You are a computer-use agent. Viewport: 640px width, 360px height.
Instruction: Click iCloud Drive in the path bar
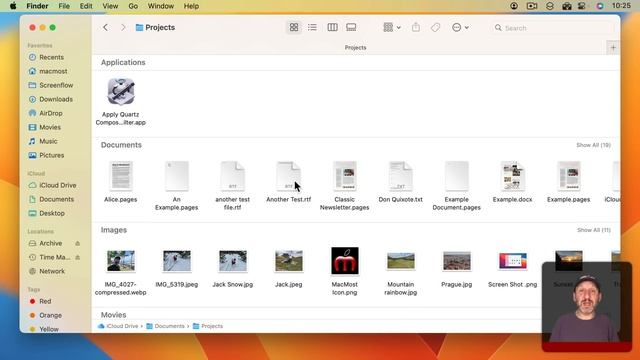click(118, 326)
